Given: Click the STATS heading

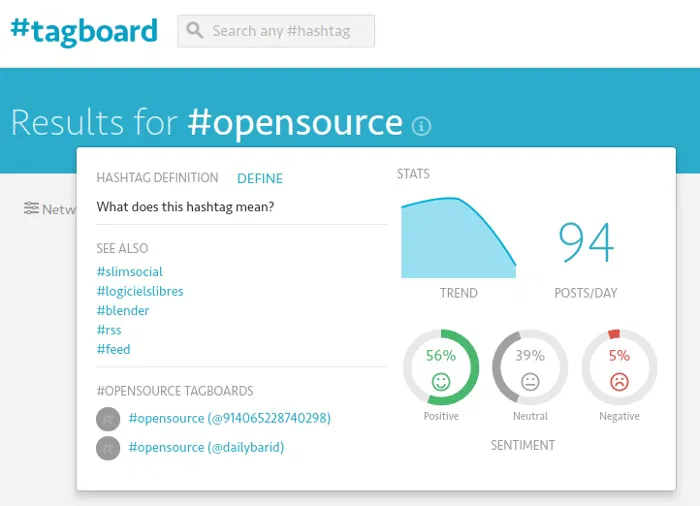Looking at the screenshot, I should pyautogui.click(x=413, y=174).
